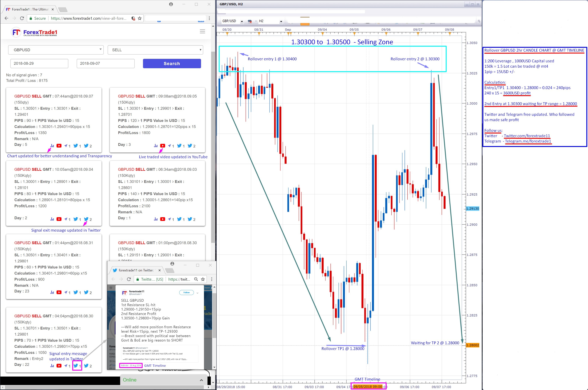Click the Search button
This screenshot has height=390, width=588.
pyautogui.click(x=172, y=63)
